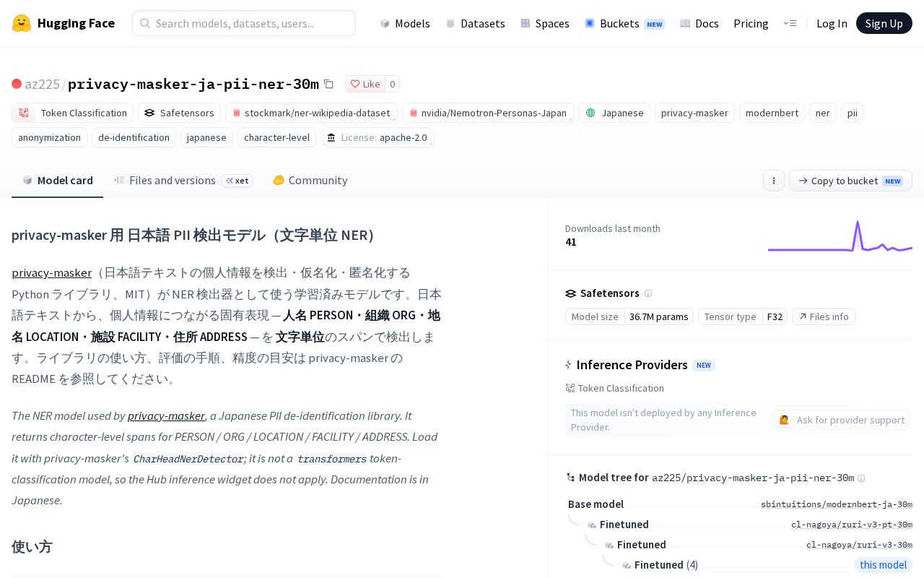This screenshot has width=924, height=578.
Task: Click the privacy-masker tag
Action: pos(694,113)
